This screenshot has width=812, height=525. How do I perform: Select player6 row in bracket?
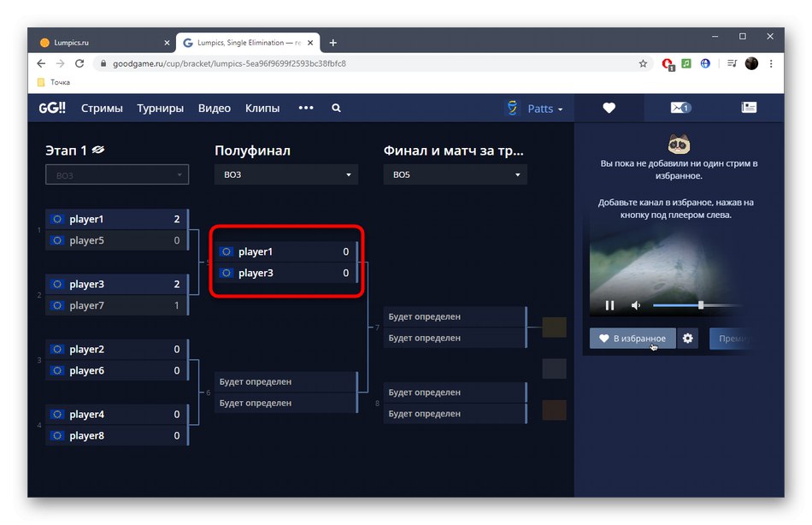click(116, 370)
